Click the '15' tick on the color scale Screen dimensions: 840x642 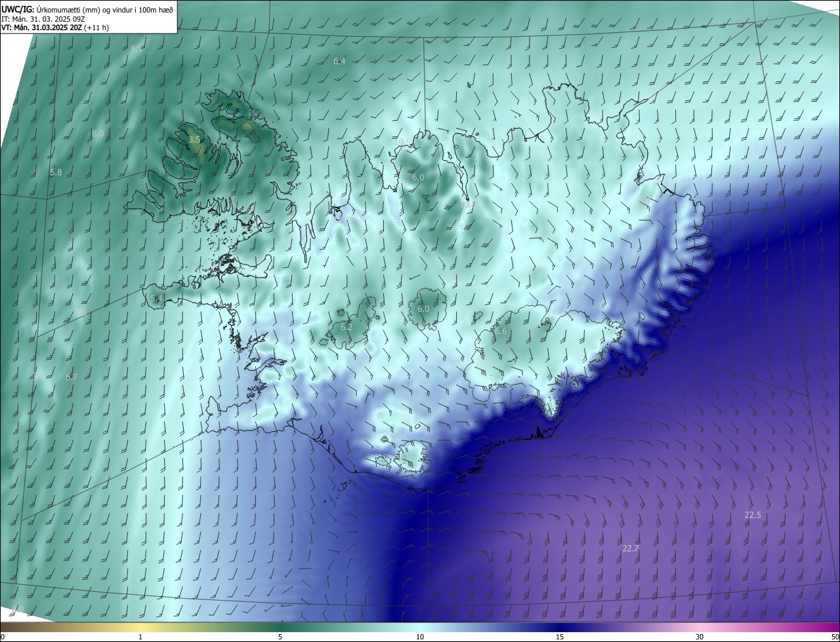(560, 637)
